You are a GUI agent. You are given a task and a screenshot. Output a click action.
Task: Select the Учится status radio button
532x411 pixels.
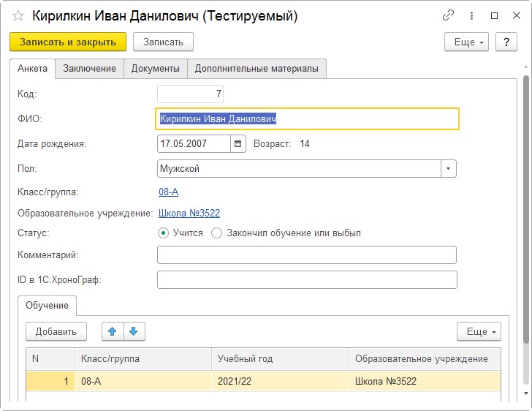click(163, 233)
